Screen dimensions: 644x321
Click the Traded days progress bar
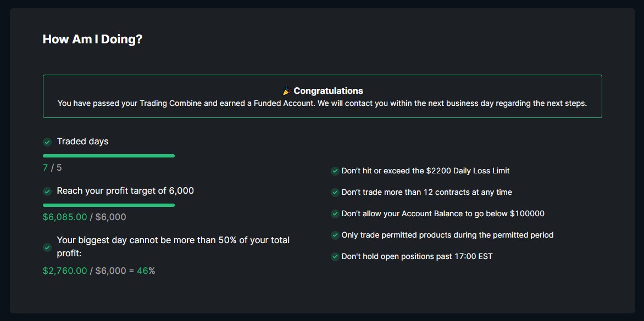click(x=109, y=156)
